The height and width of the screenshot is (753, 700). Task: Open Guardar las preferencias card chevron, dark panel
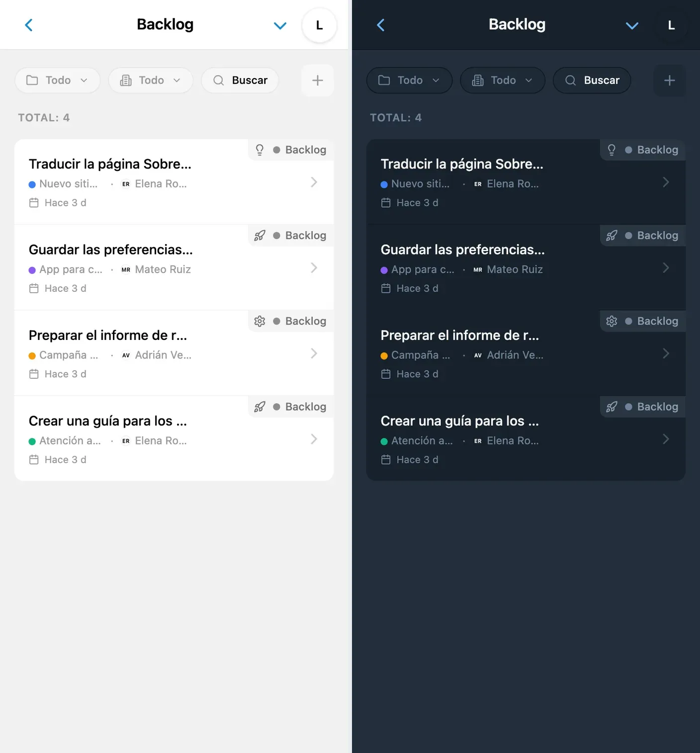point(666,268)
